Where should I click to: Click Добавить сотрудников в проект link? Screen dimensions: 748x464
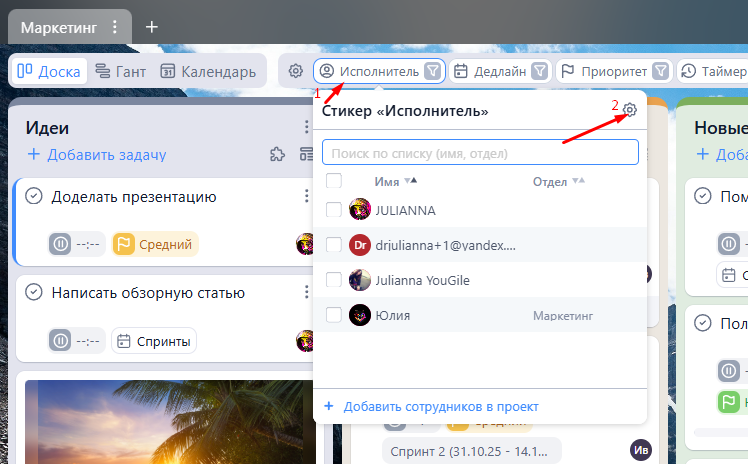[x=431, y=406]
